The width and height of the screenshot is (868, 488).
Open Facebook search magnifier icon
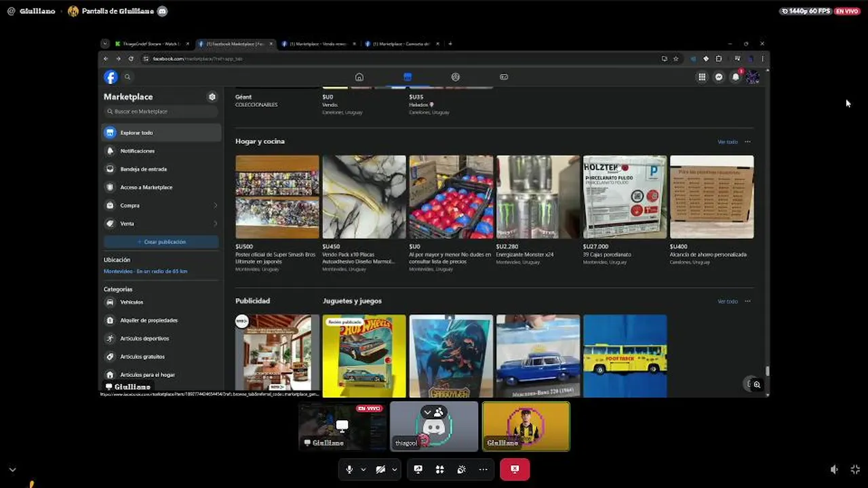click(x=127, y=77)
